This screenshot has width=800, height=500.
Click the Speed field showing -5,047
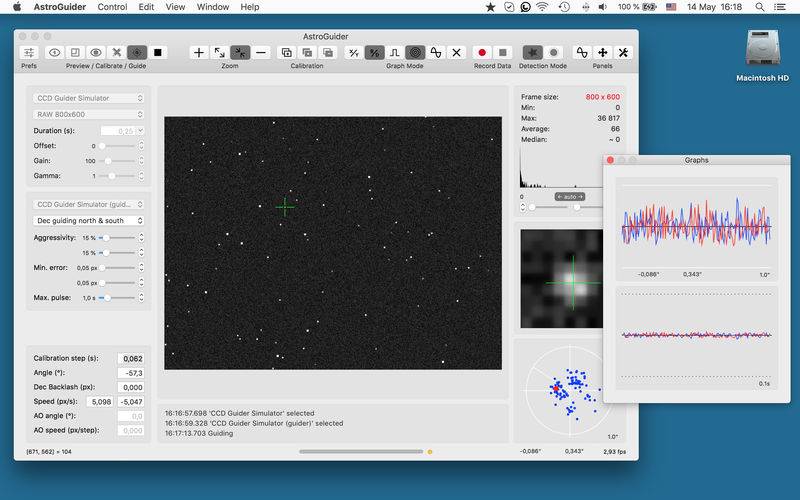coord(131,402)
